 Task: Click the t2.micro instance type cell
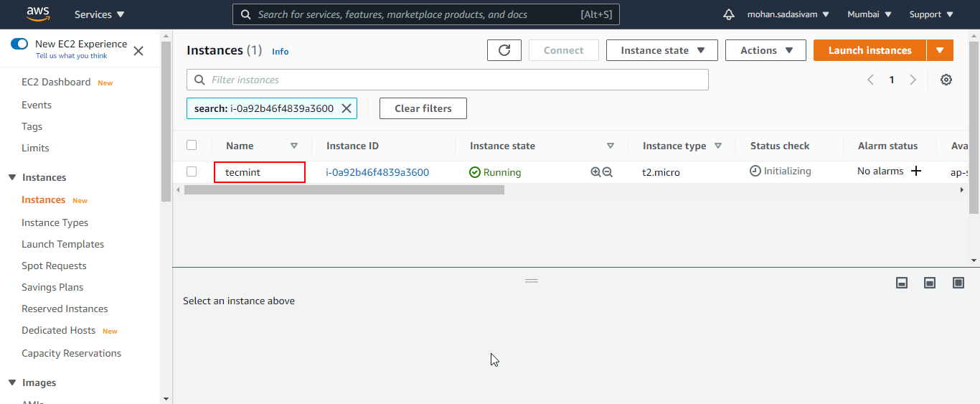click(661, 172)
